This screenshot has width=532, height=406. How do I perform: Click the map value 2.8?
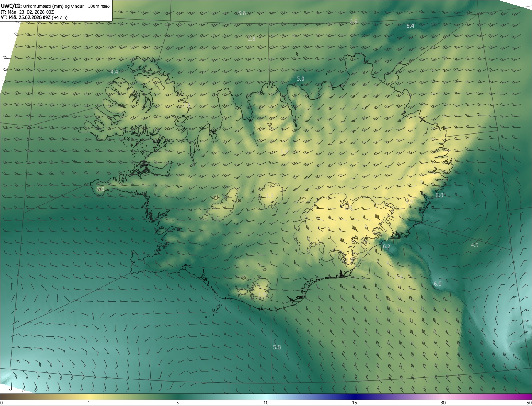[251, 39]
